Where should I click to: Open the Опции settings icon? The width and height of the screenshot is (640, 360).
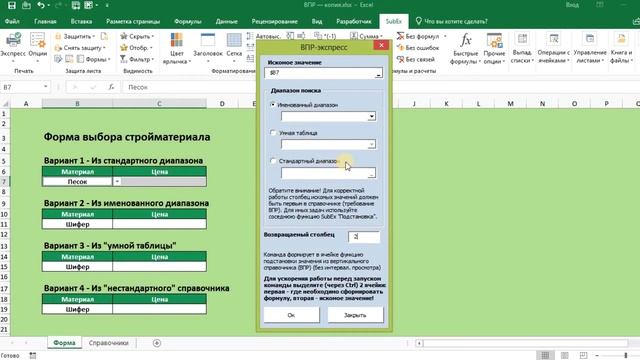click(x=38, y=46)
